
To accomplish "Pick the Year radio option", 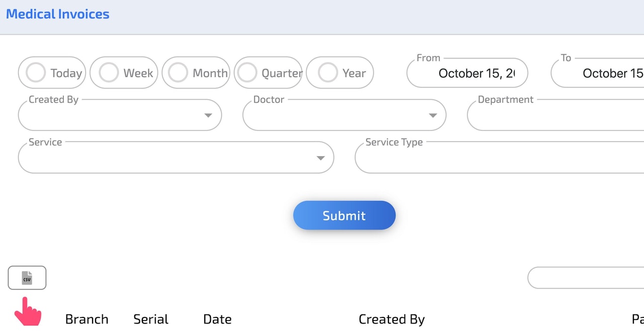I will (328, 73).
